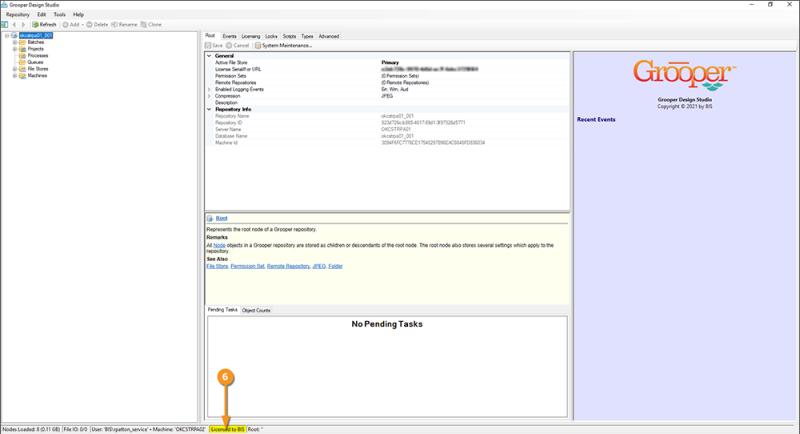800x434 pixels.
Task: Collapse the Repository Info section
Action: coord(209,109)
